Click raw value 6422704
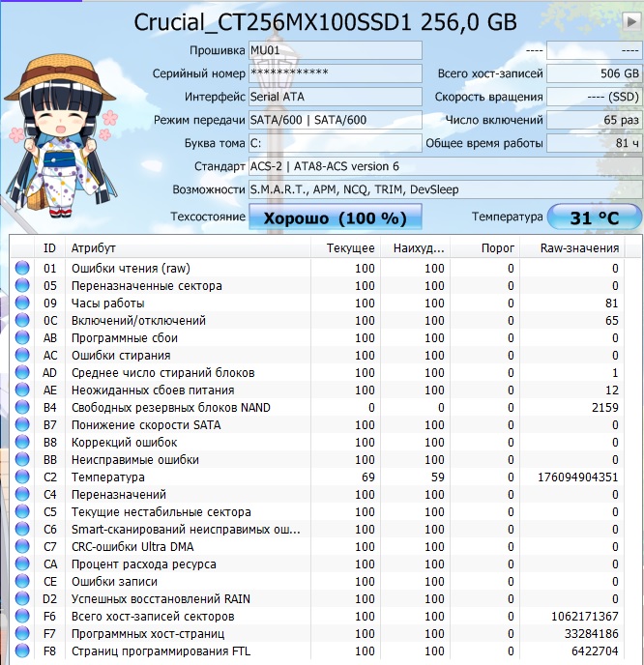This screenshot has height=665, width=644. point(595,651)
